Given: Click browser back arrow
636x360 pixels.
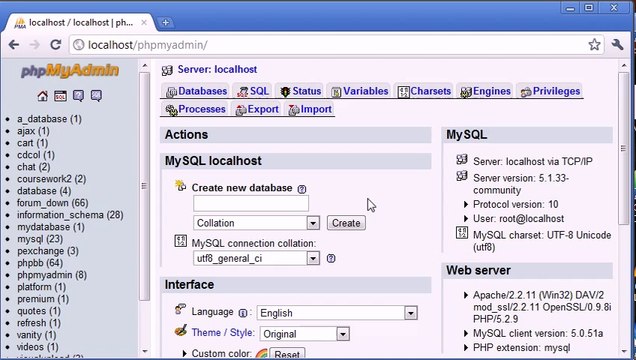Looking at the screenshot, I should coord(14,45).
